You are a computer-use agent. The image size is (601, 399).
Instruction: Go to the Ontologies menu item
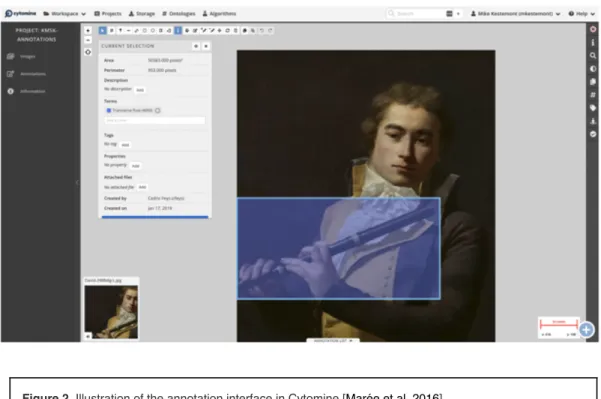[178, 14]
